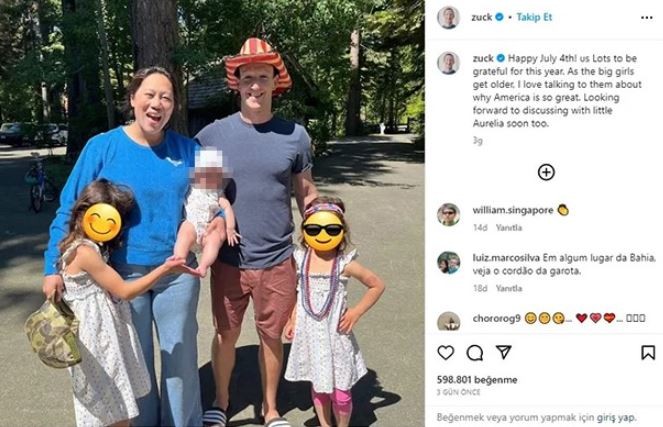Open zuck profile picture in the header
Screen dimensions: 663x427
(448, 18)
